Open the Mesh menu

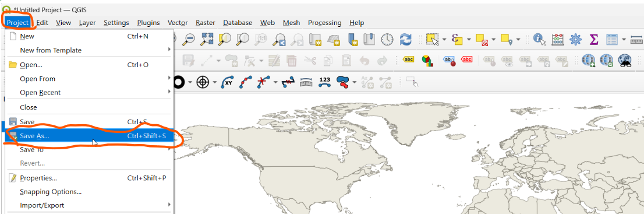(292, 23)
